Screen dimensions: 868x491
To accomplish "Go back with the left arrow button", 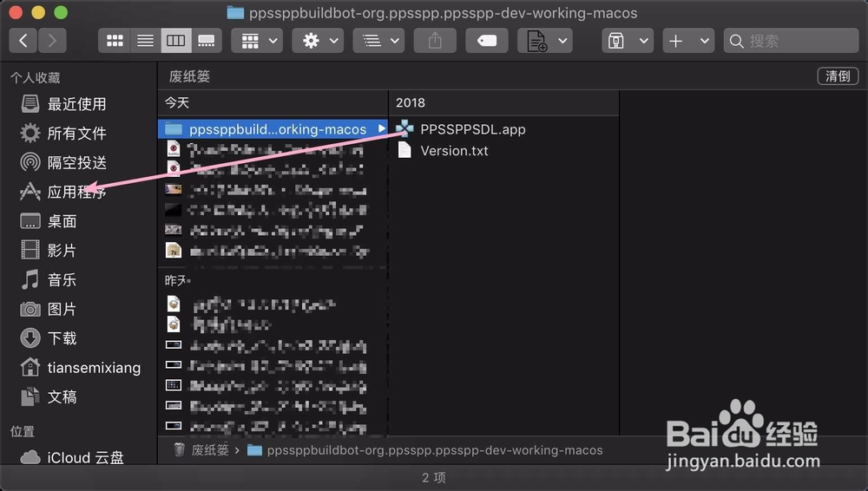I will (23, 41).
